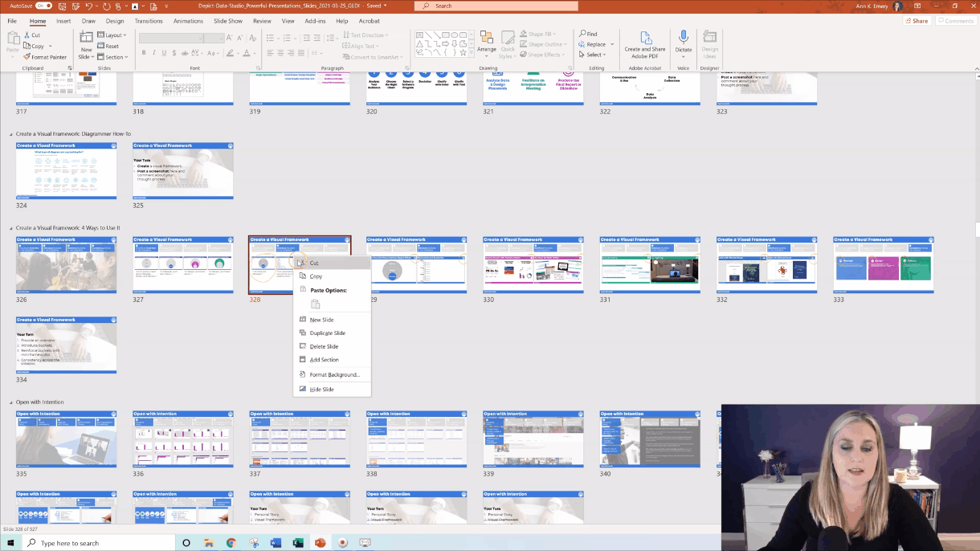Viewport: 980px width, 551px height.
Task: Open Chrome from the taskbar
Action: point(231,543)
